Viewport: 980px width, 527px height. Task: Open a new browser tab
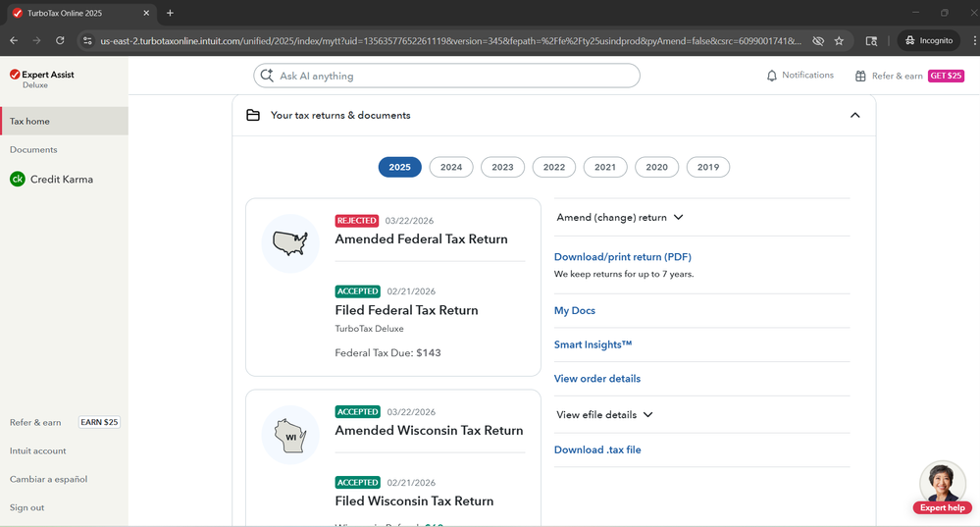[x=170, y=13]
